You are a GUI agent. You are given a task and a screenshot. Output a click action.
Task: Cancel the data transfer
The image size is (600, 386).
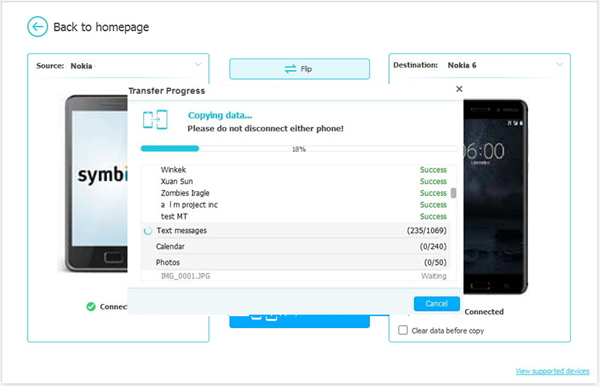click(437, 304)
